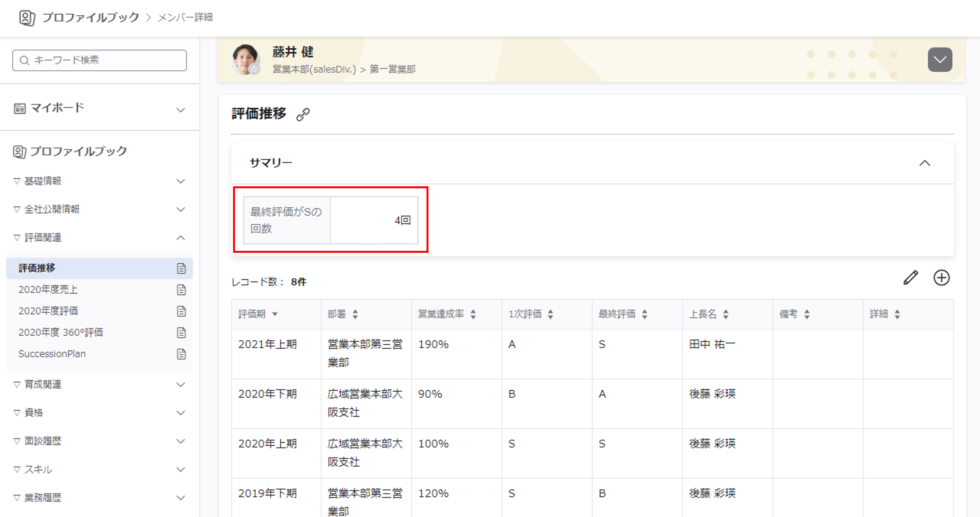
Task: Click the link icon beside 評価推移 heading
Action: tap(303, 114)
